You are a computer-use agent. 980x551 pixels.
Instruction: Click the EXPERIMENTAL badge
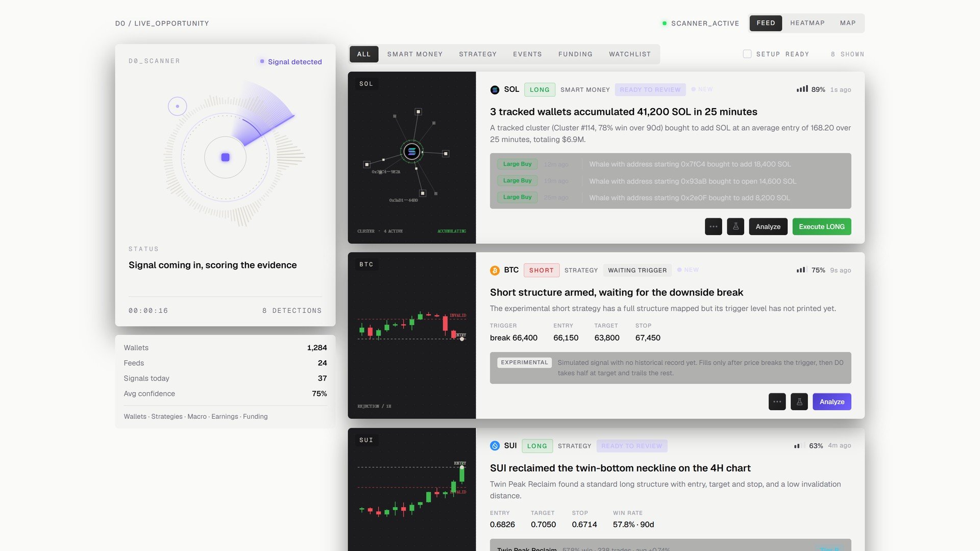pyautogui.click(x=524, y=362)
